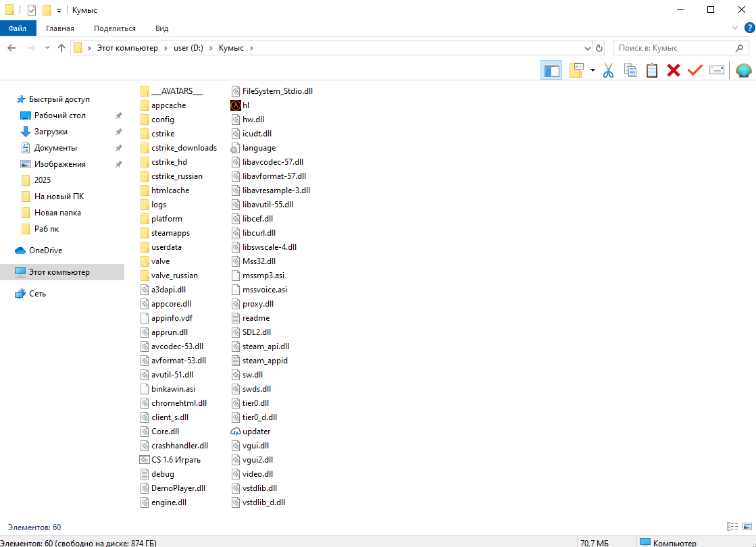Image resolution: width=756 pixels, height=547 pixels.
Task: Select the __AVATARS__ folder
Action: [x=172, y=91]
